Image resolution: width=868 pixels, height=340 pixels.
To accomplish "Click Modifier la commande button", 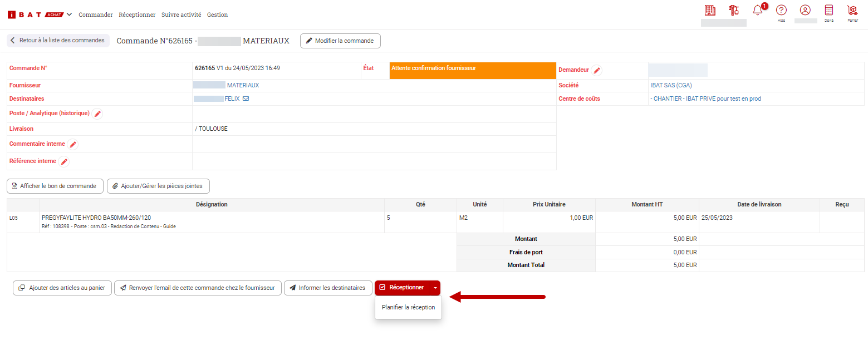I will (340, 41).
